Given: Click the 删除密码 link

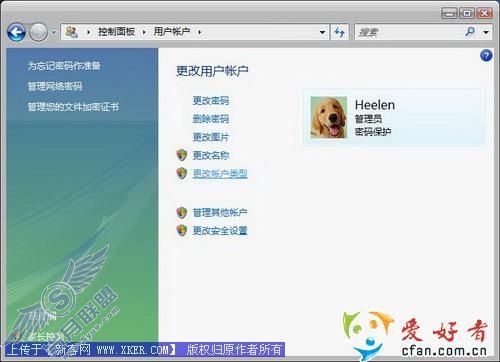Looking at the screenshot, I should click(211, 119).
